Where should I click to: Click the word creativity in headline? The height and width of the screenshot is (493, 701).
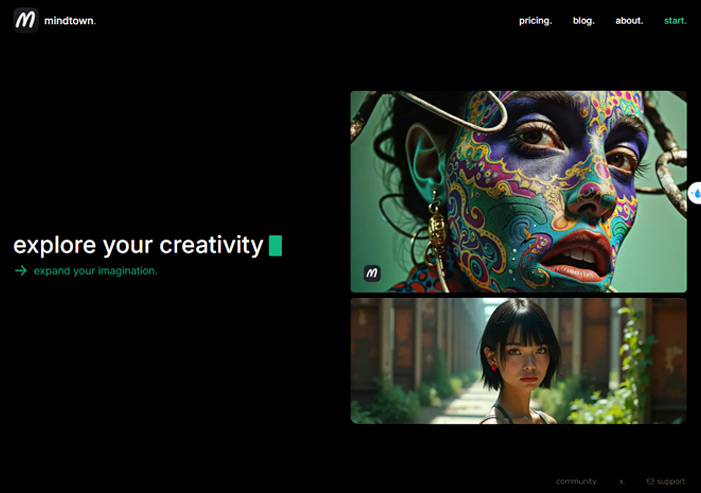[211, 245]
